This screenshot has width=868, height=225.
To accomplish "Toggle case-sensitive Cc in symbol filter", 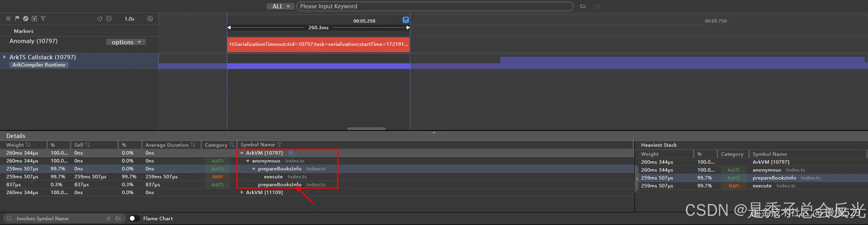I will [118, 218].
